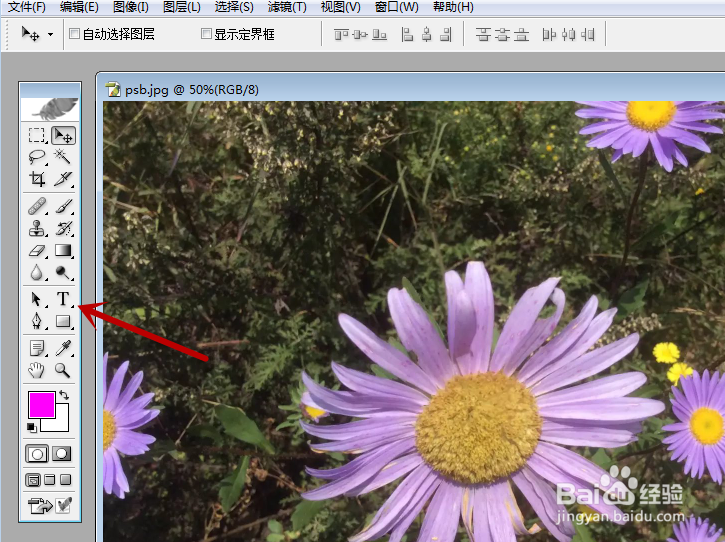Select the Path Selection tool
This screenshot has width=725, height=542.
pos(37,299)
